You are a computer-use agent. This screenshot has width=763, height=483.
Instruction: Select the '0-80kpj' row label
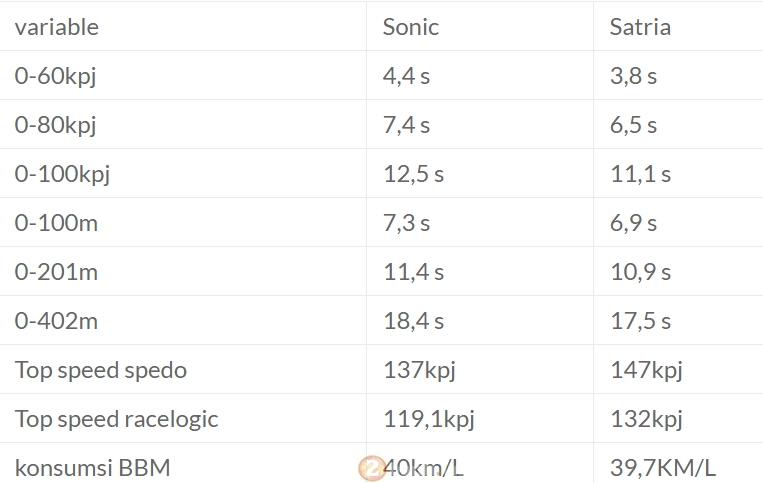(55, 125)
